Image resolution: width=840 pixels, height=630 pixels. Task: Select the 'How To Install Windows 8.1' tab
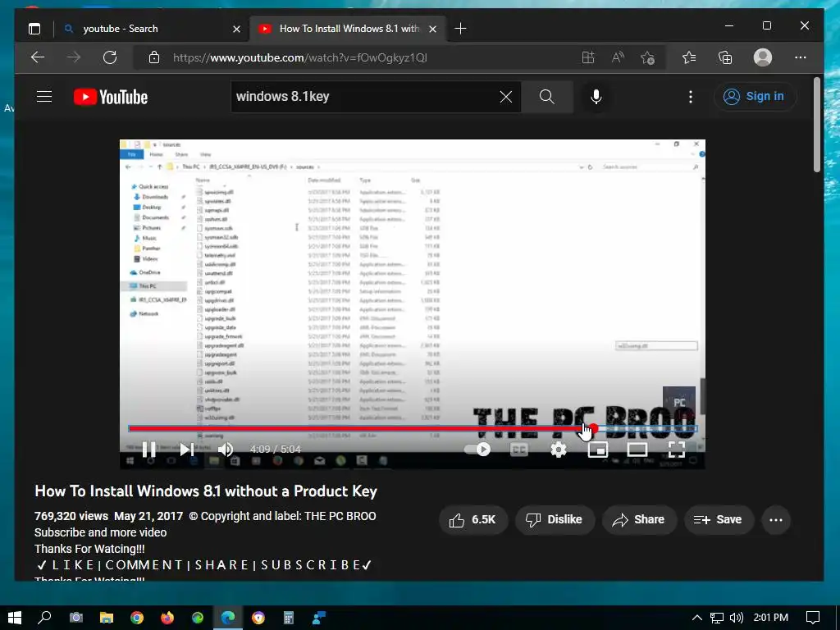[x=347, y=29]
